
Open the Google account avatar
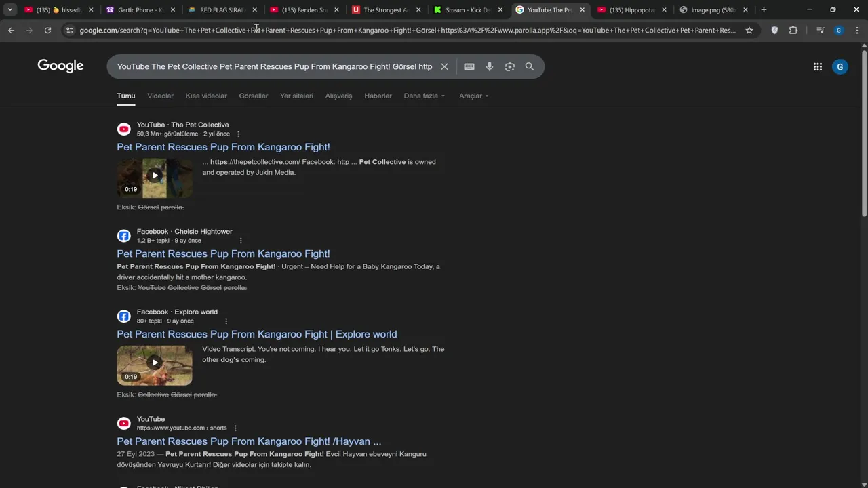click(840, 66)
